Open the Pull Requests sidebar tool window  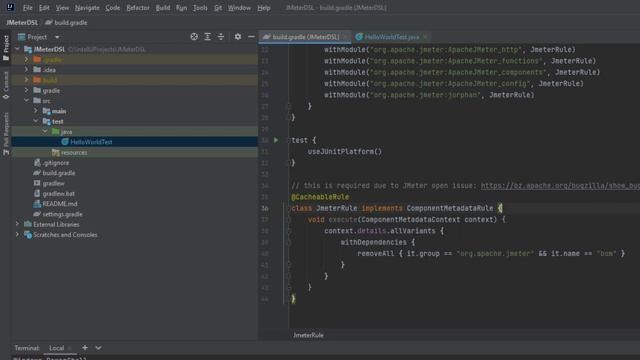pyautogui.click(x=6, y=134)
